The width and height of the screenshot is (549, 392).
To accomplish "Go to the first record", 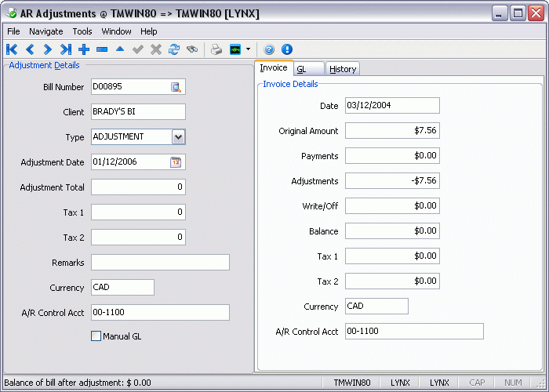I will (x=12, y=49).
